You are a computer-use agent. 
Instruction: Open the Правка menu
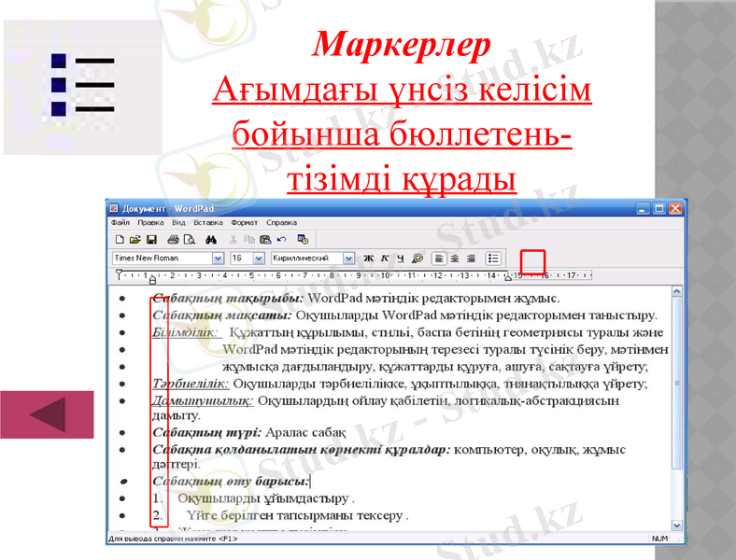coord(150,223)
